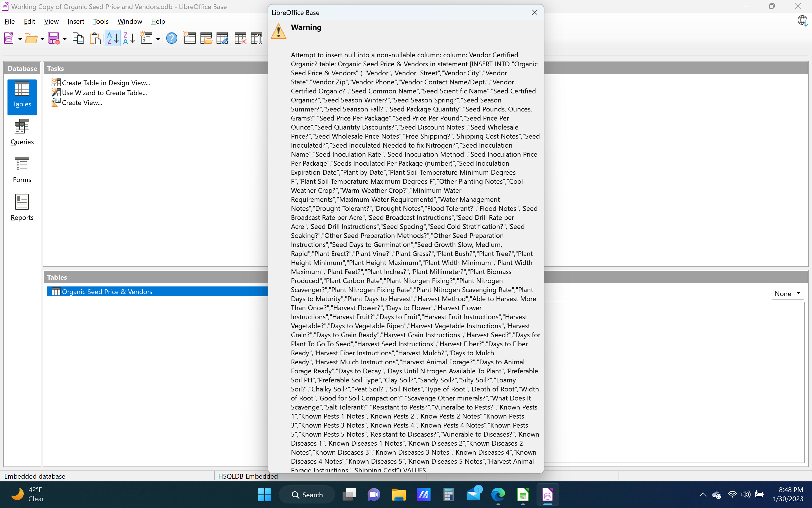Select Tables in the Database pane
This screenshot has height=508, width=812.
point(22,97)
